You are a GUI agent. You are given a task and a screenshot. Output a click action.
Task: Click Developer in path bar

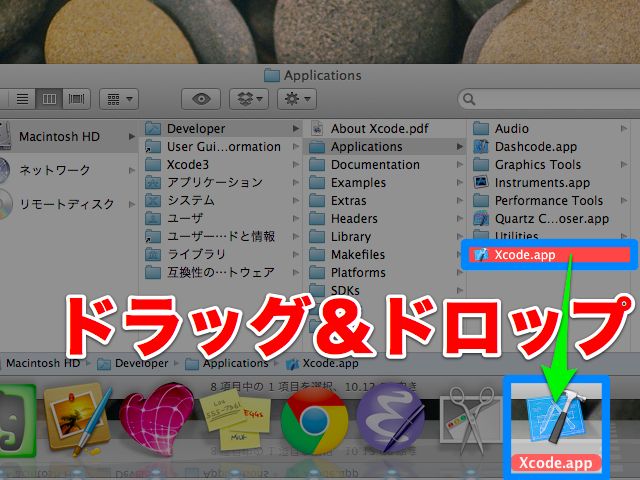(133, 364)
